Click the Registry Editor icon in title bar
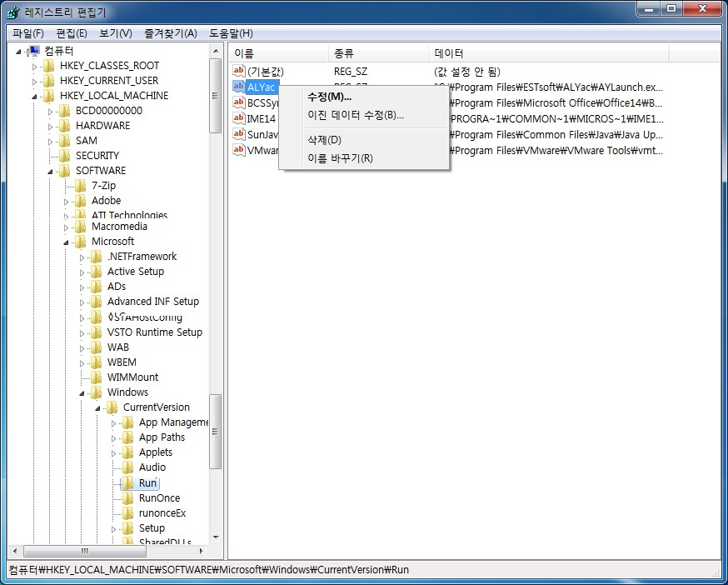Screen dimensions: 728x585 click(x=12, y=12)
